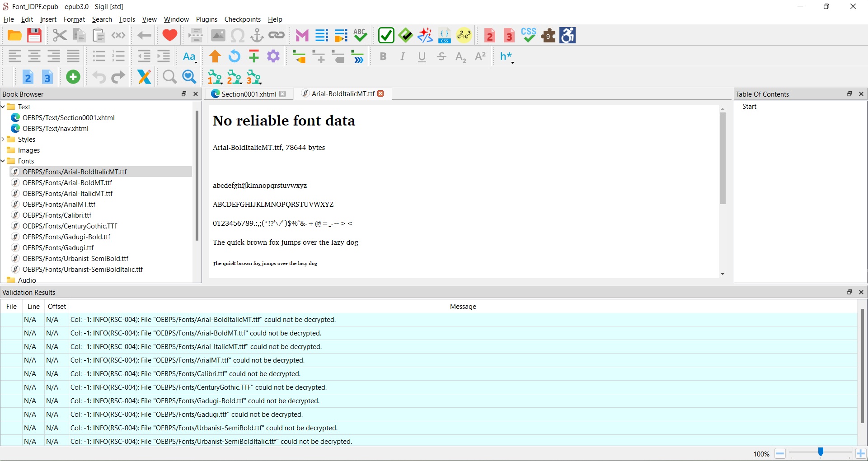Close the Arial-BoldItalicMT.ttf tab
Image resolution: width=868 pixels, height=461 pixels.
coord(380,93)
